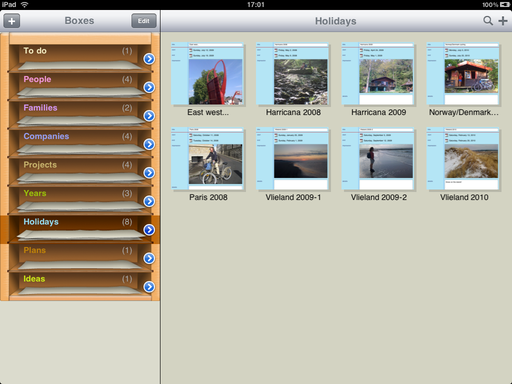Screen dimensions: 512x384
Task: Add new Holidays item with plus icon
Action: pyautogui.click(x=503, y=21)
